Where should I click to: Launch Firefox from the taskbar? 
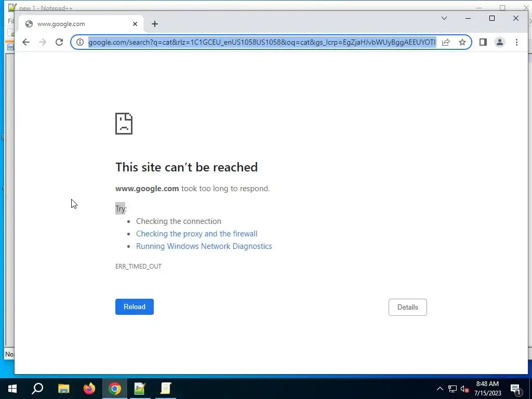click(89, 389)
